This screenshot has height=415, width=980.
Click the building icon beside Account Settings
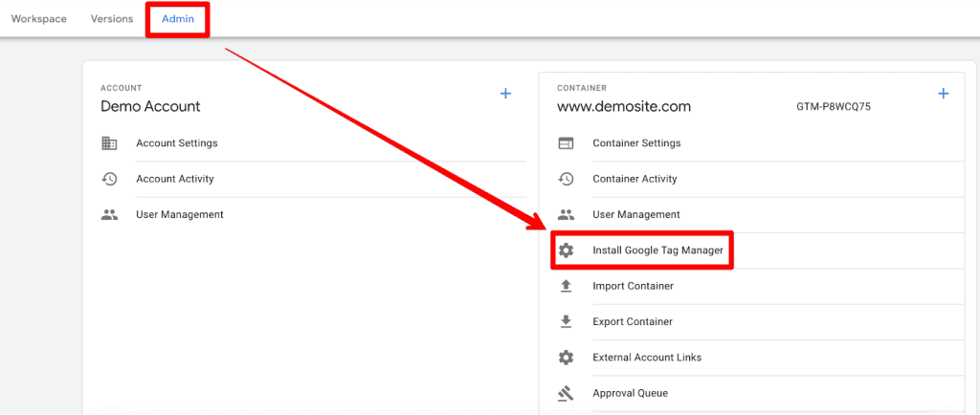click(109, 142)
